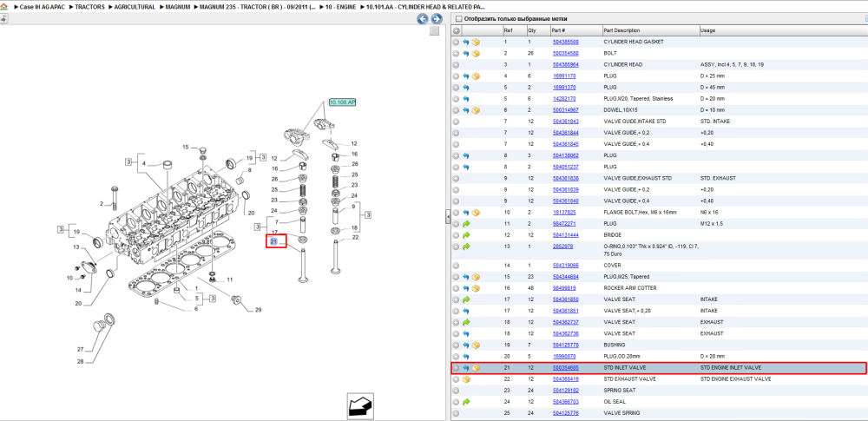Image resolution: width=868 pixels, height=421 pixels.
Task: Click blue arrow in PLUG,M20 Tapered Stainless row
Action: click(466, 99)
